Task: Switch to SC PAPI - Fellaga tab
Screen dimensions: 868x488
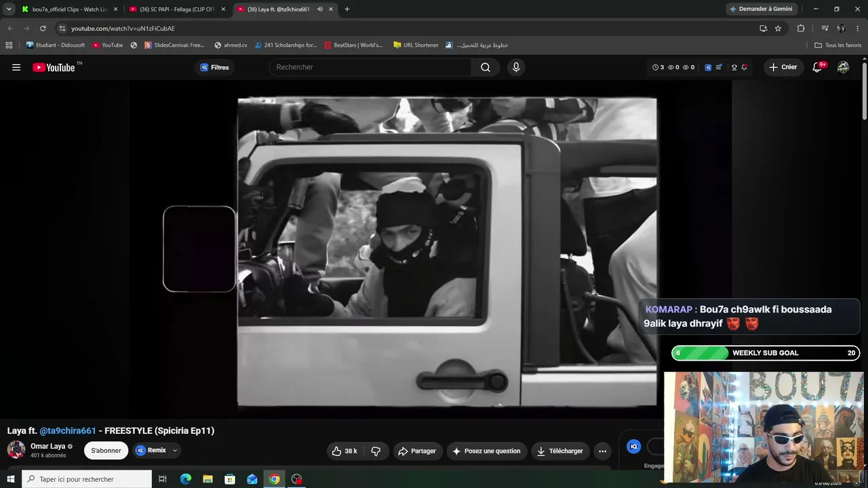Action: pos(176,9)
